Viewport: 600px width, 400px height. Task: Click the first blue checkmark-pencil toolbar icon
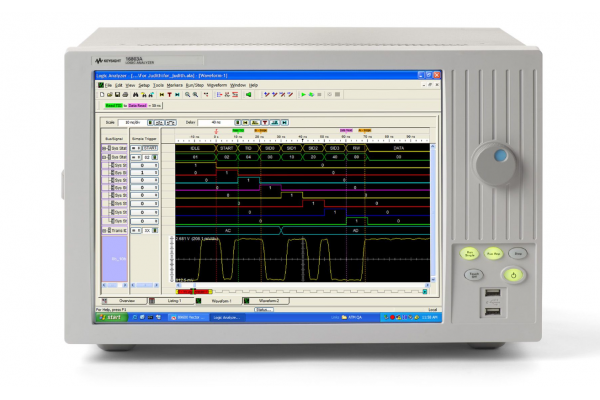point(267,95)
